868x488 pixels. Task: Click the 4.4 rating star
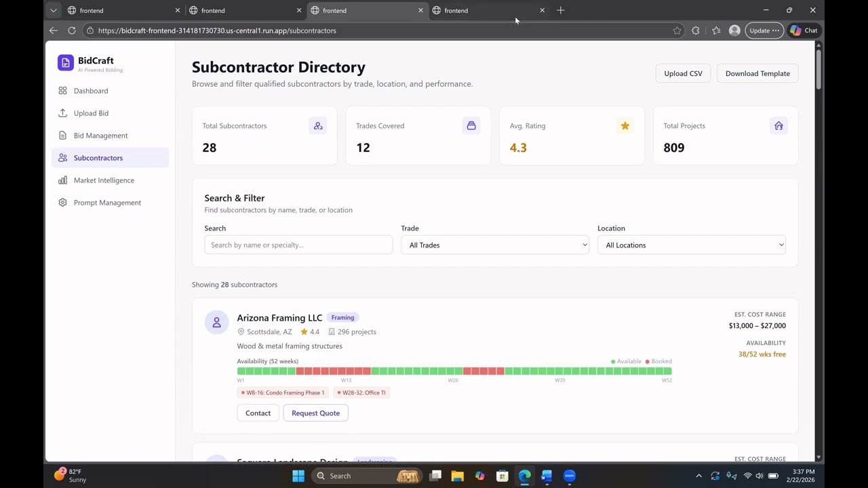click(304, 332)
